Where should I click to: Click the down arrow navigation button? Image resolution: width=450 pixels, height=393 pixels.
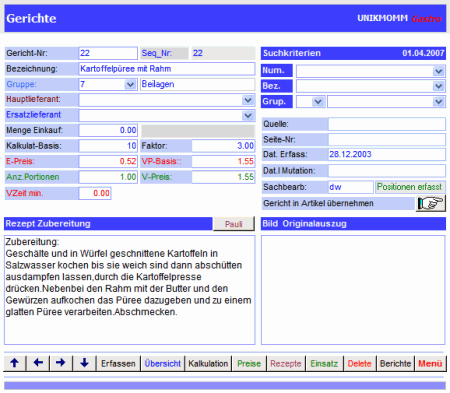click(x=84, y=363)
